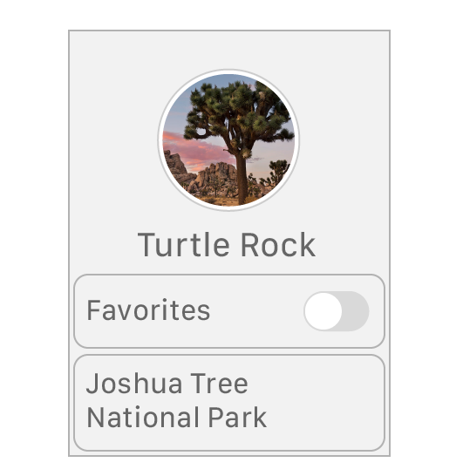
Task: Click the Favorites label text
Action: [x=148, y=310]
